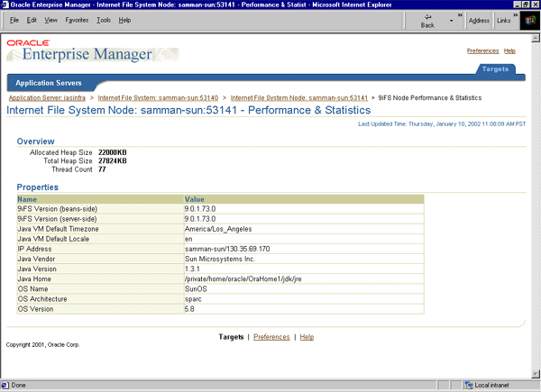Click the Copyright 2001, Oracle Corp. text

43,345
